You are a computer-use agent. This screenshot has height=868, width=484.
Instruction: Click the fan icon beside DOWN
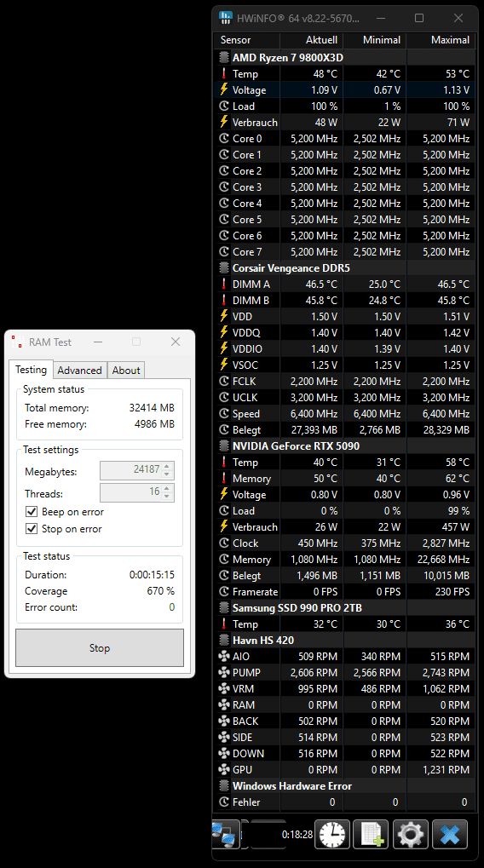pyautogui.click(x=224, y=753)
